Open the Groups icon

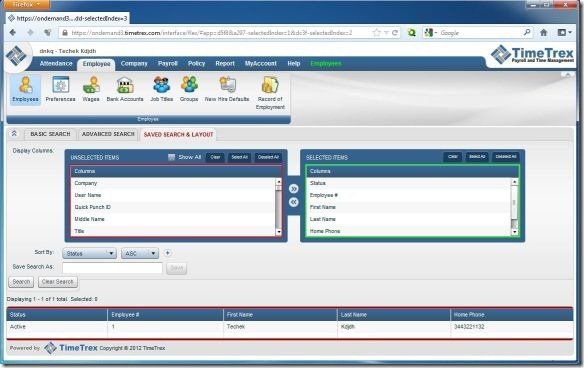tap(189, 89)
